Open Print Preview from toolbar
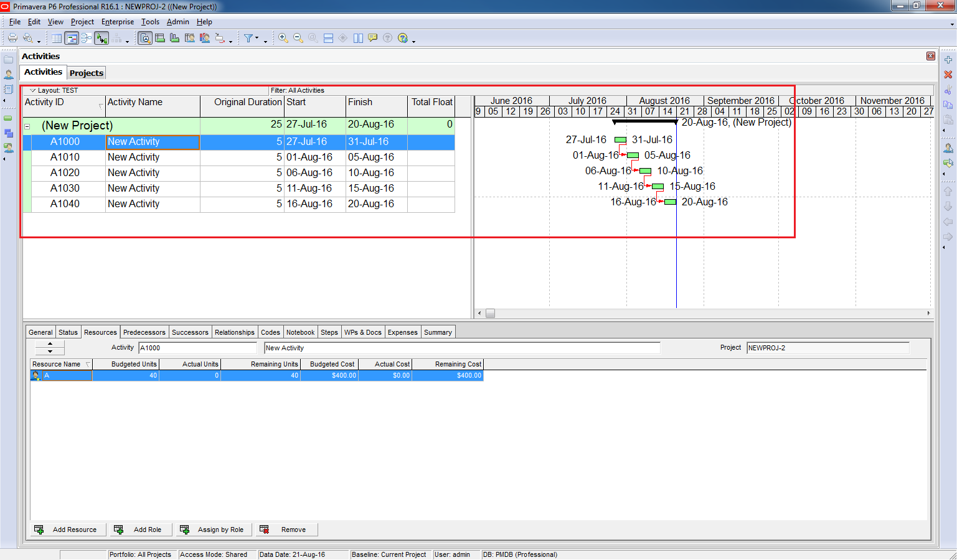The height and width of the screenshot is (560, 957). [x=28, y=38]
